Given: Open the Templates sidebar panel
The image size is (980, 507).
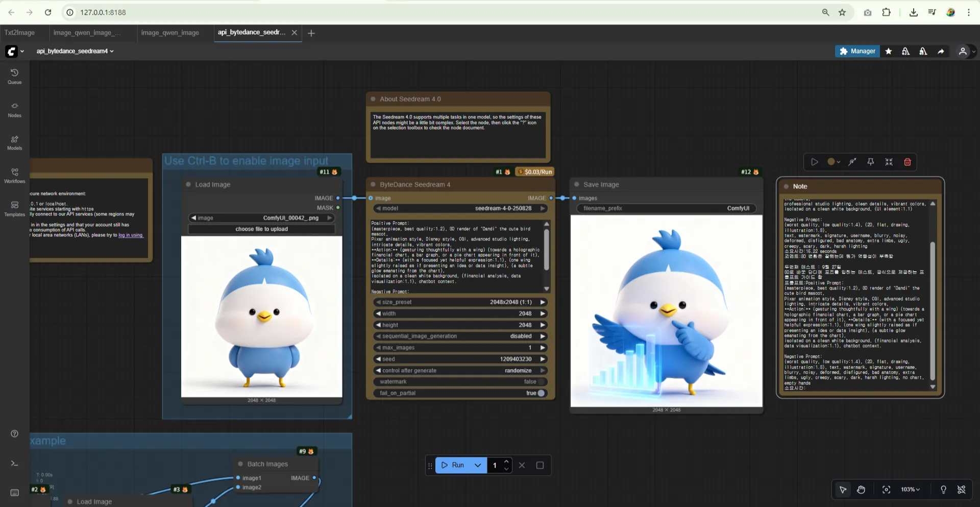Looking at the screenshot, I should pyautogui.click(x=14, y=208).
